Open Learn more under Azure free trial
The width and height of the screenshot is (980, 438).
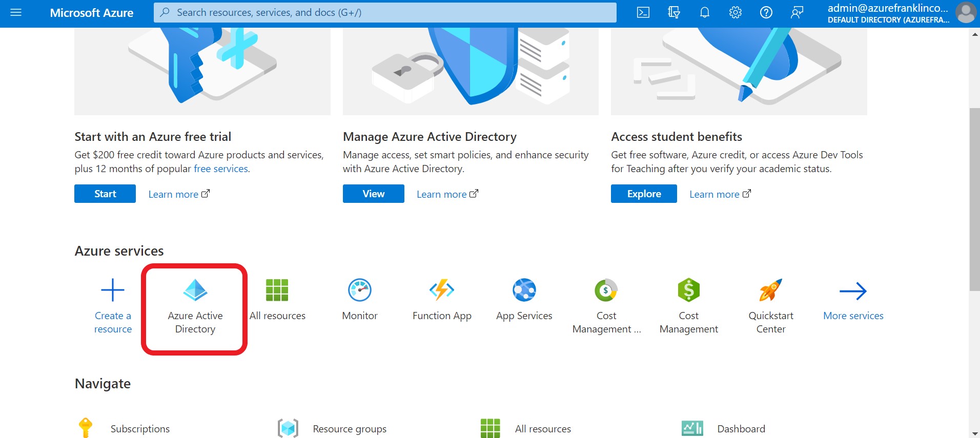tap(179, 194)
